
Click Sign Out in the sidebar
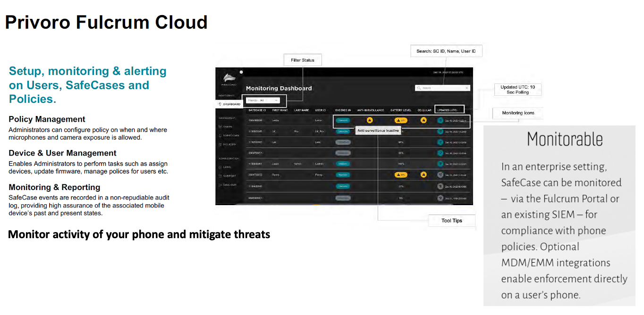click(x=229, y=185)
